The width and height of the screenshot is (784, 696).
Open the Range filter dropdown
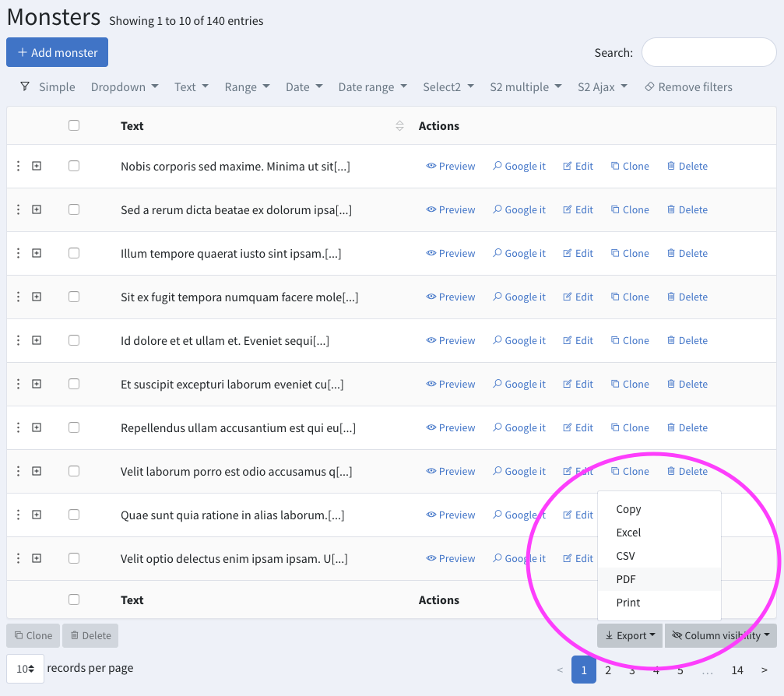(x=247, y=87)
